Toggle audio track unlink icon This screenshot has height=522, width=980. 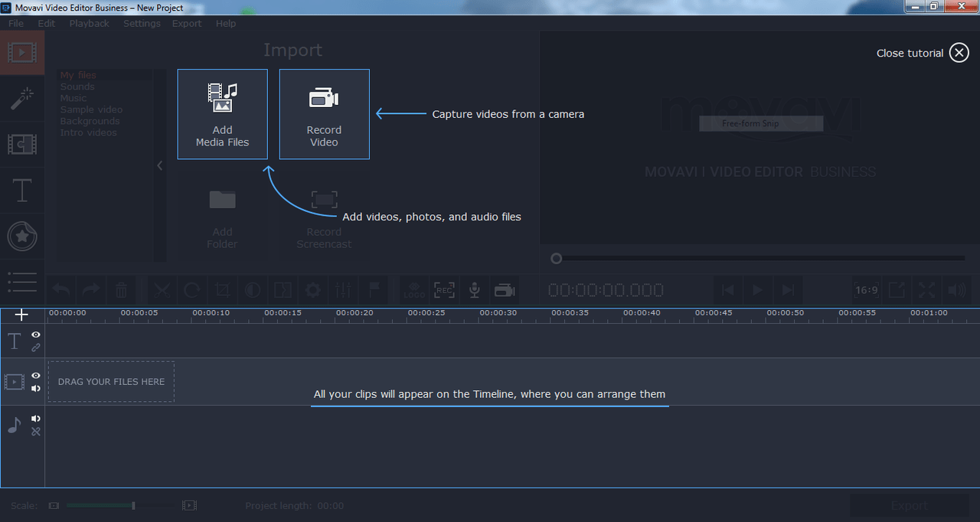point(36,432)
